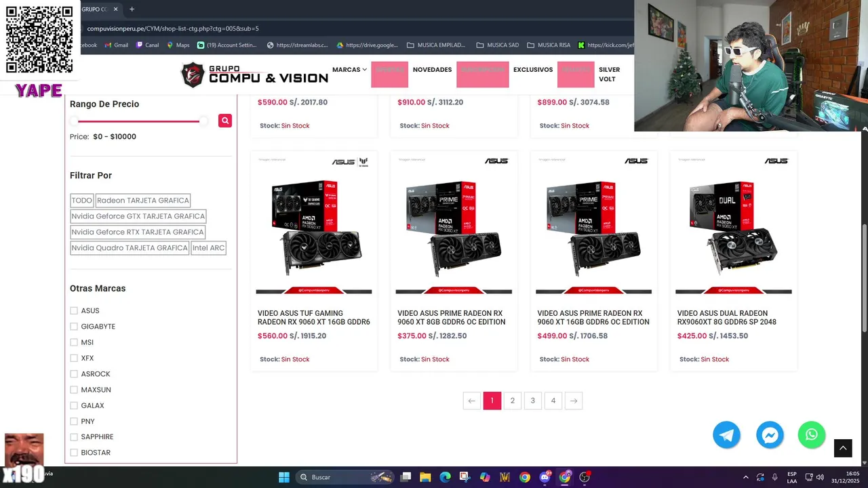
Task: Open the WhatsApp chat icon
Action: pos(812,435)
